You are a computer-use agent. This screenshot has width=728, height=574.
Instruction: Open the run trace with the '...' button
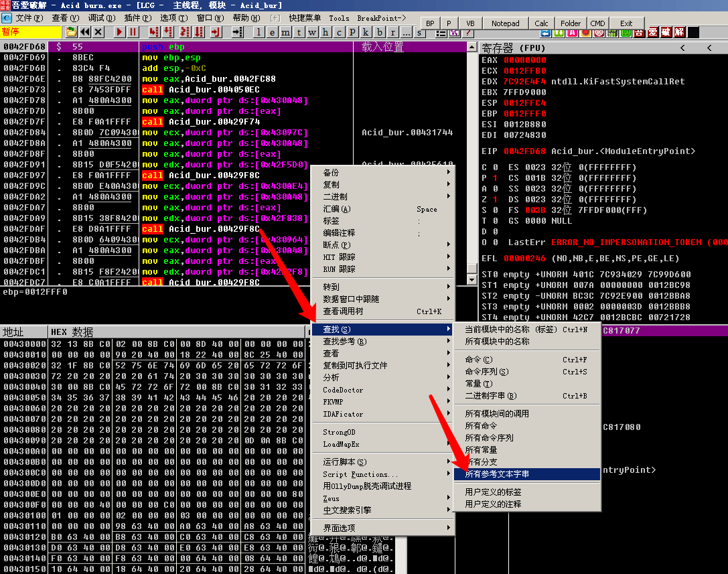407,32
